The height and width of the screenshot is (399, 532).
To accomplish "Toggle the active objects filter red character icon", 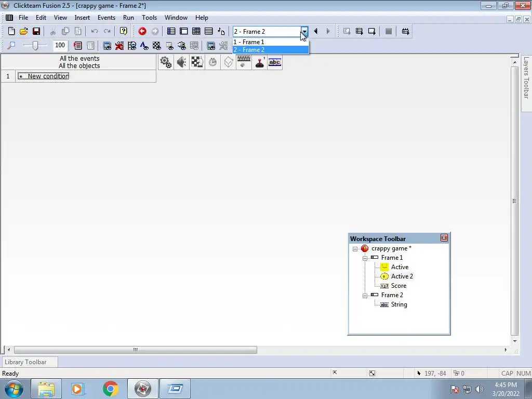I will pos(119,46).
